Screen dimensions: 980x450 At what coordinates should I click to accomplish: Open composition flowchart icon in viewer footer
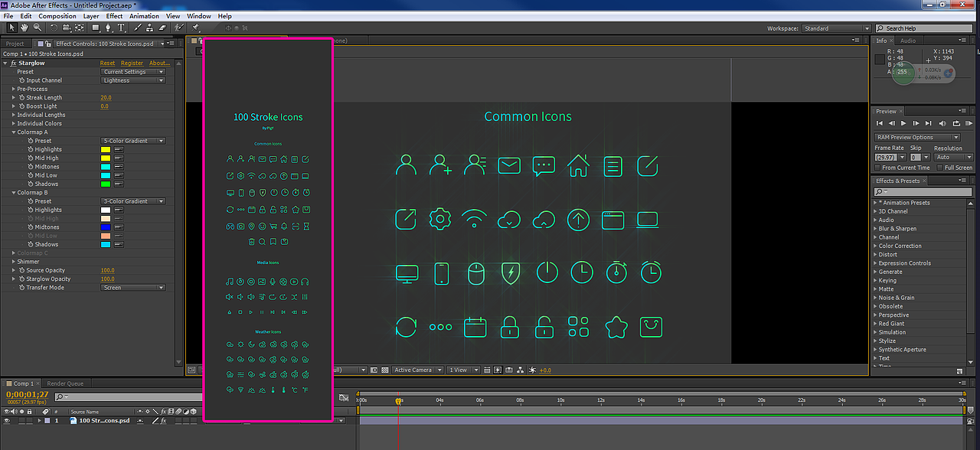point(520,370)
